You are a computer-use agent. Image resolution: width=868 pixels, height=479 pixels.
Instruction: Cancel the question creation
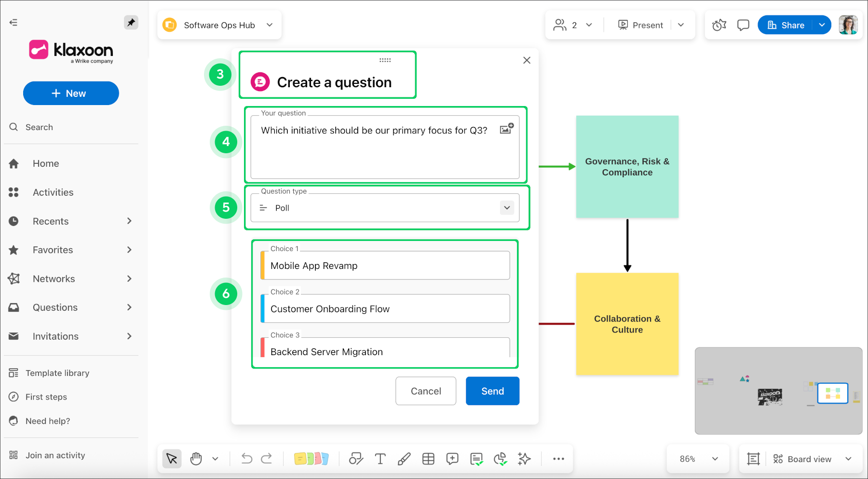click(x=425, y=391)
